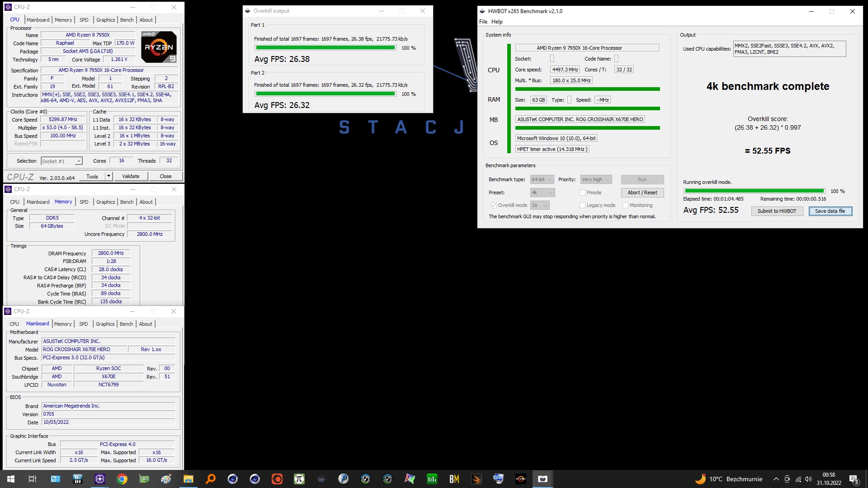Click the Core Speed 5299.87 MHz value
This screenshot has width=868, height=488.
pos(63,120)
